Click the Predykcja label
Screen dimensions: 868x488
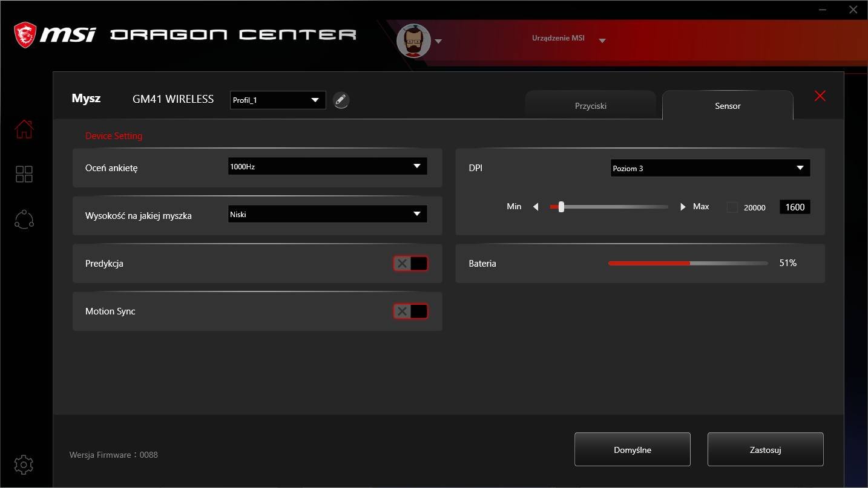tap(104, 264)
